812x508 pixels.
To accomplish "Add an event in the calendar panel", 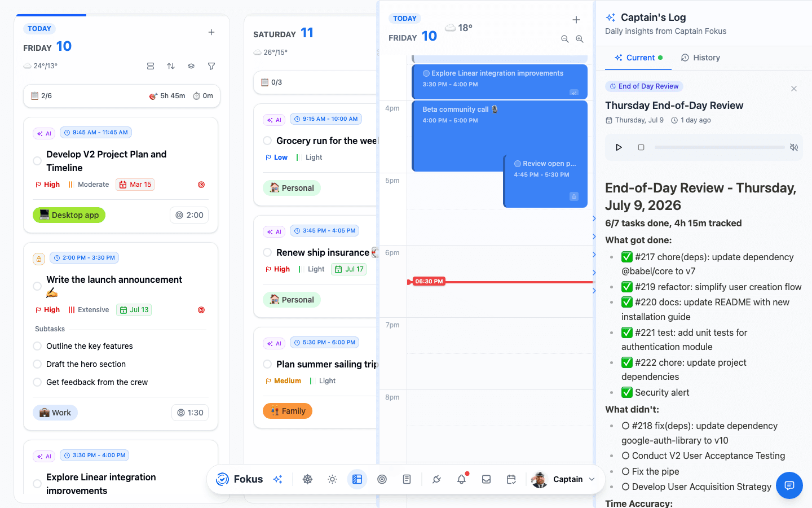I will point(576,20).
